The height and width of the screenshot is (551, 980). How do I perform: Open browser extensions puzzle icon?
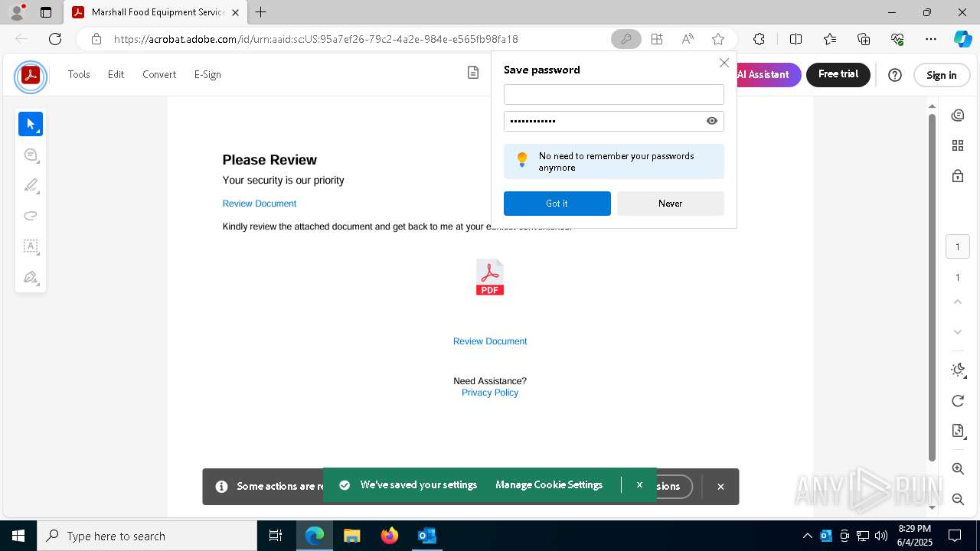759,39
